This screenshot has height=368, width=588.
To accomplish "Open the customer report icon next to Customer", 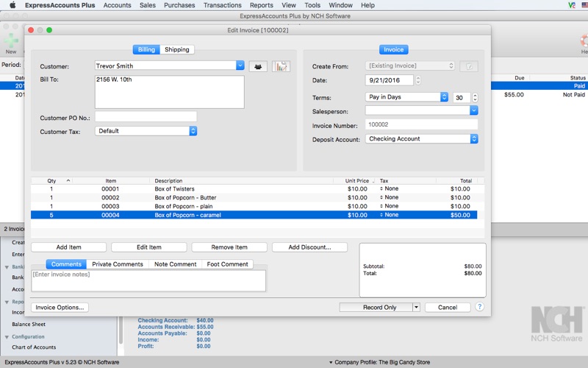I will [x=281, y=66].
